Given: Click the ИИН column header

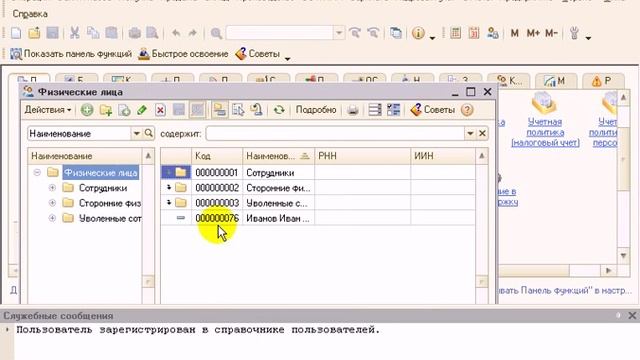Looking at the screenshot, I should [443, 156].
